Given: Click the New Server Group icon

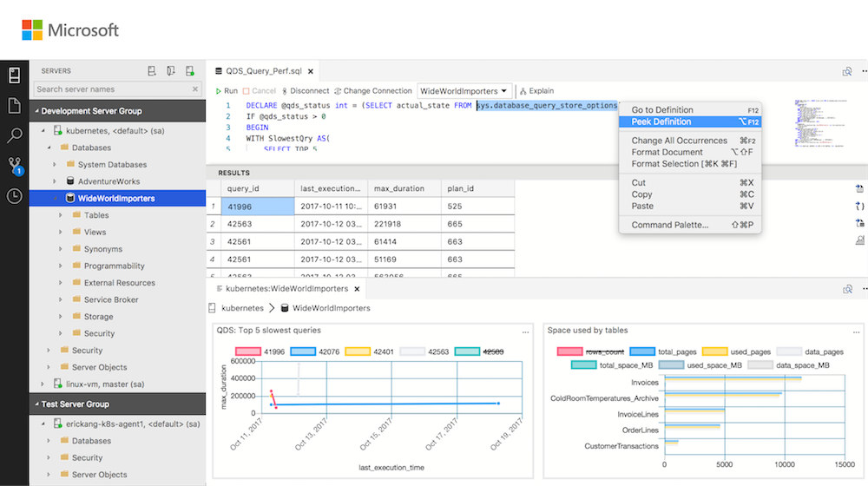Looking at the screenshot, I should [x=170, y=71].
